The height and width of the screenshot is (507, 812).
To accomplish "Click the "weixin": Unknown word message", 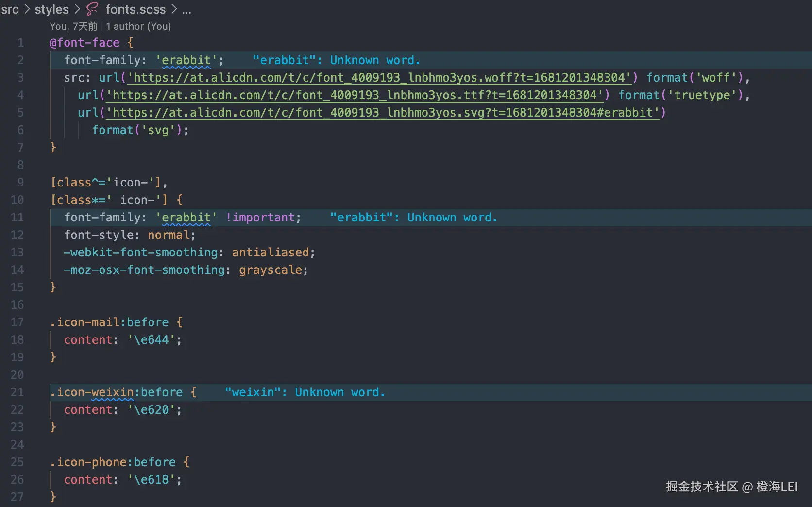I will (x=304, y=392).
